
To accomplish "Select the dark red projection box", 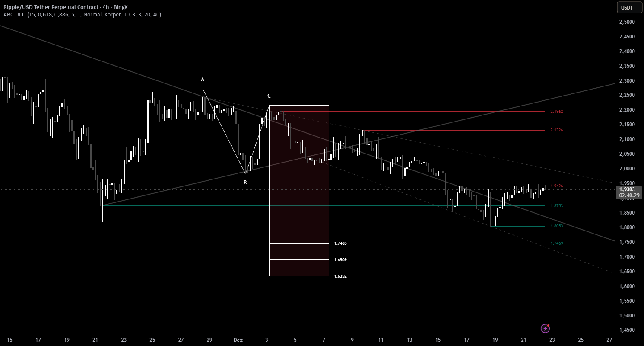I will (299, 191).
